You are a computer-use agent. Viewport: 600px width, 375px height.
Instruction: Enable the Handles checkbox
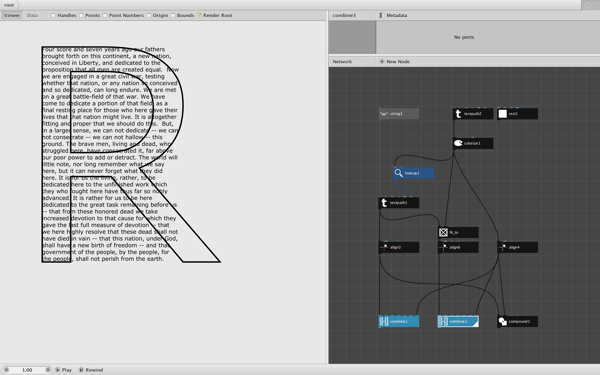[53, 15]
